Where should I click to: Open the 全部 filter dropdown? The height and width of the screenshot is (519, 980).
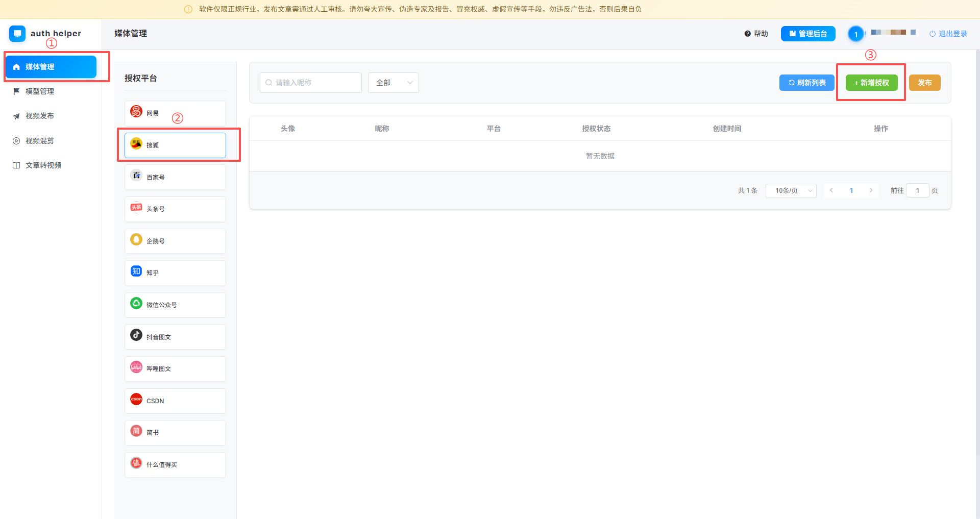[x=394, y=83]
